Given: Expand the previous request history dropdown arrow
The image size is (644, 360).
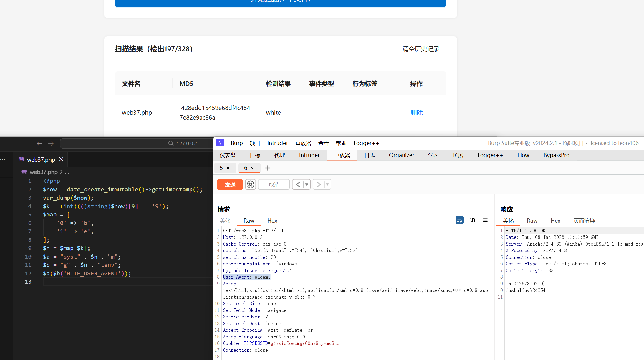Looking at the screenshot, I should (x=307, y=185).
